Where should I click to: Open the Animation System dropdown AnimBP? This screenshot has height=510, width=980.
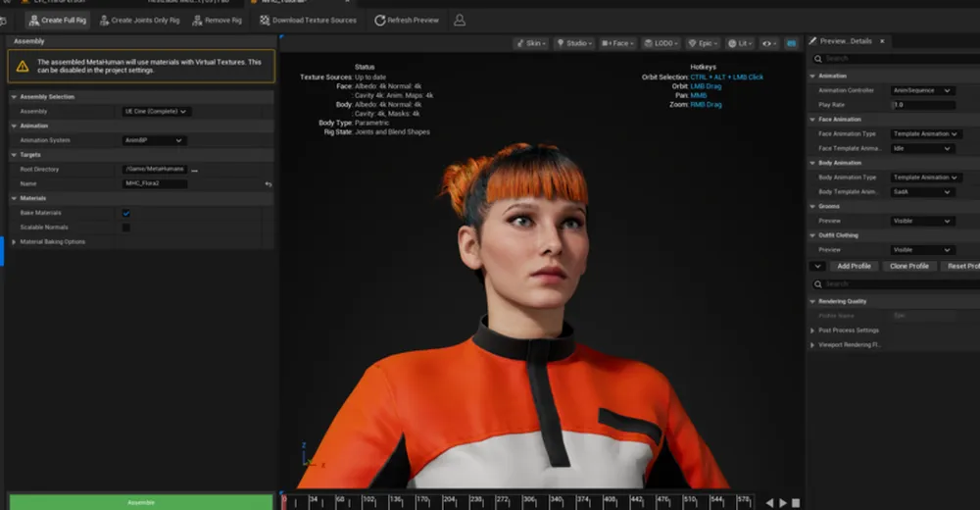click(x=154, y=140)
